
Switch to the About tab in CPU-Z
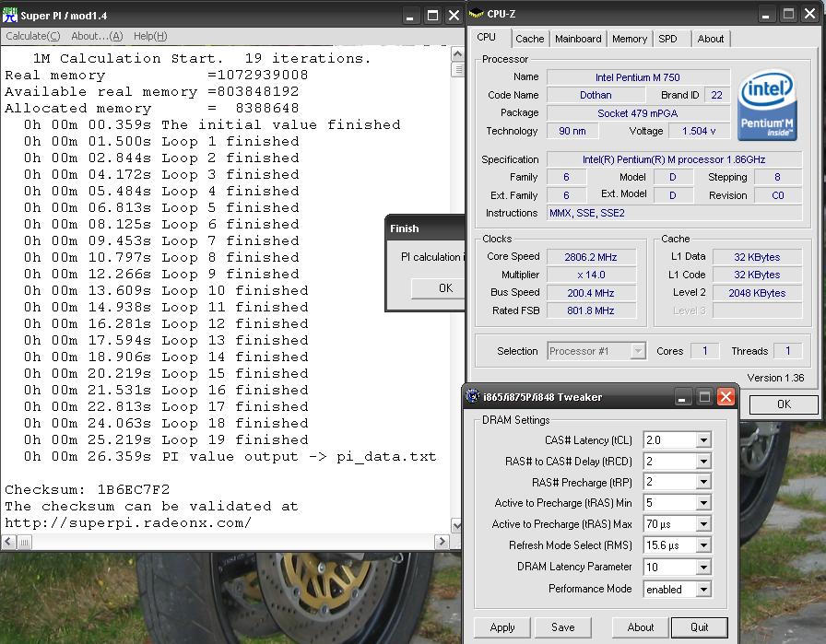(x=710, y=39)
